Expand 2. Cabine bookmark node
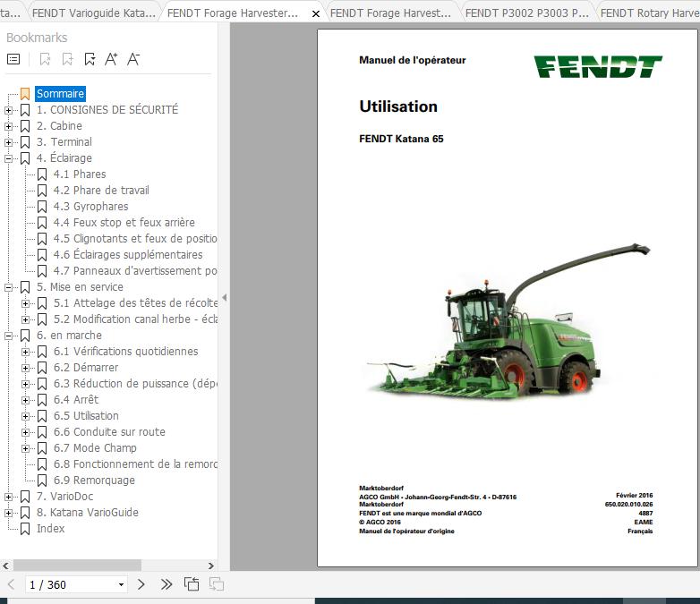Screen dimensions: 700x604 click(x=8, y=126)
